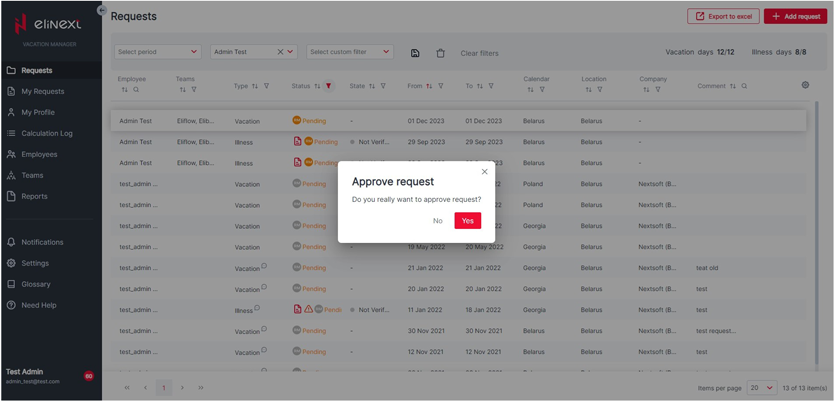Click the active Status filter funnel icon
The height and width of the screenshot is (401, 834).
click(x=328, y=86)
